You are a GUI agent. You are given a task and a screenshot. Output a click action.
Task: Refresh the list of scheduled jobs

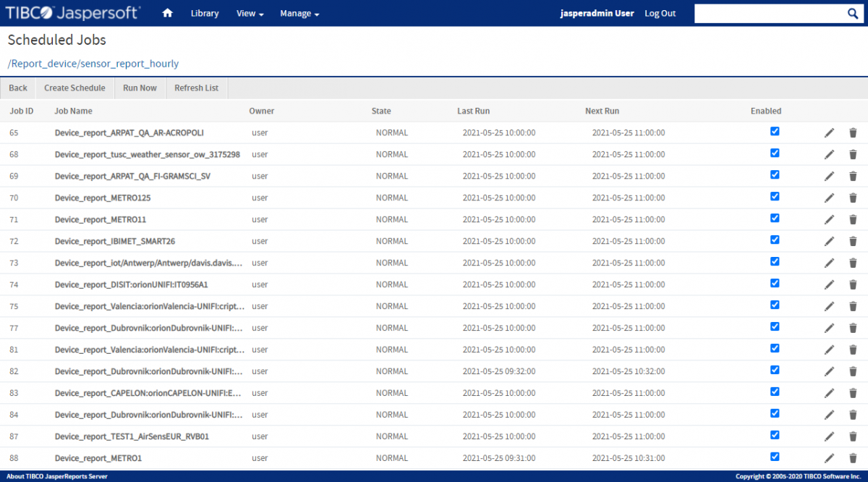click(x=196, y=88)
